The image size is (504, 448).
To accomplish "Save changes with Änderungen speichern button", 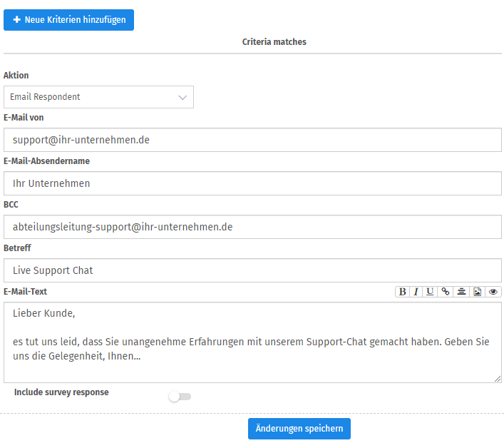I will (299, 429).
